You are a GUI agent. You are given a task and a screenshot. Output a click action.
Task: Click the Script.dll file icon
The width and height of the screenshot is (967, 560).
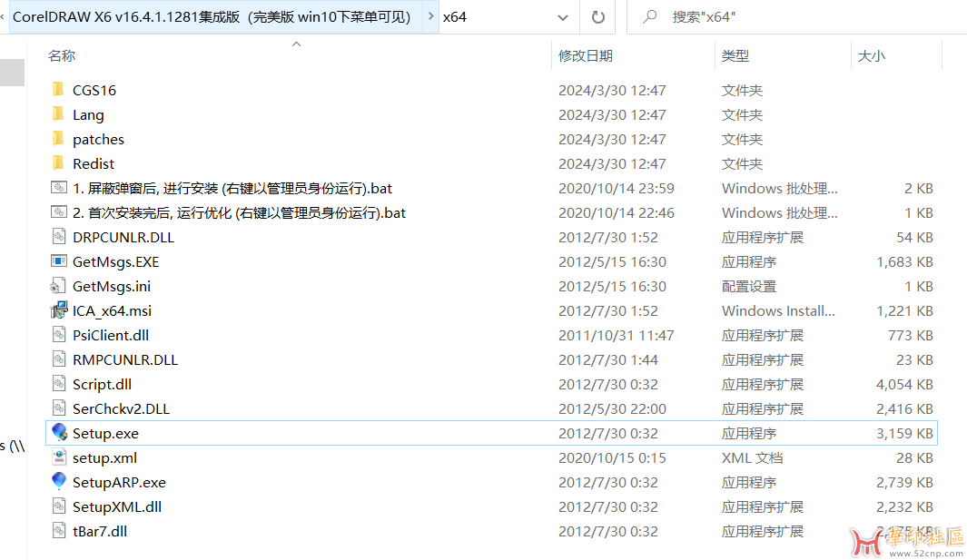pos(59,384)
